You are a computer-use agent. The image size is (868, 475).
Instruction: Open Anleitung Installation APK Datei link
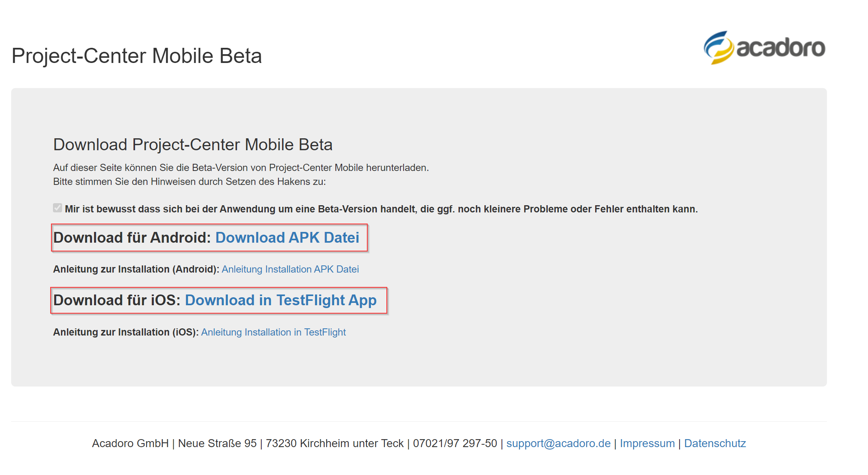tap(290, 269)
